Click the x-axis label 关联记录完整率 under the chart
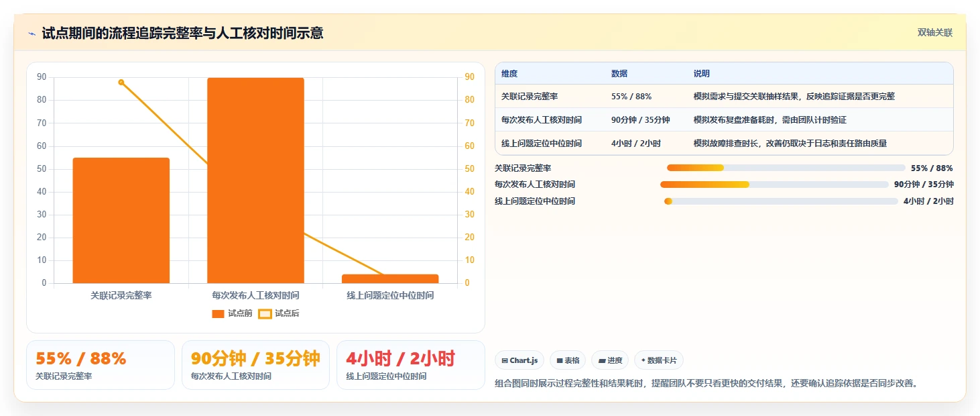 [x=121, y=295]
